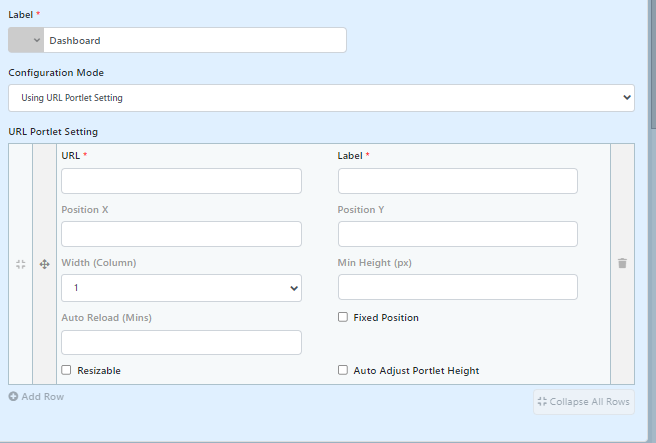
Task: Open the Label icon picker dropdown
Action: click(x=37, y=41)
